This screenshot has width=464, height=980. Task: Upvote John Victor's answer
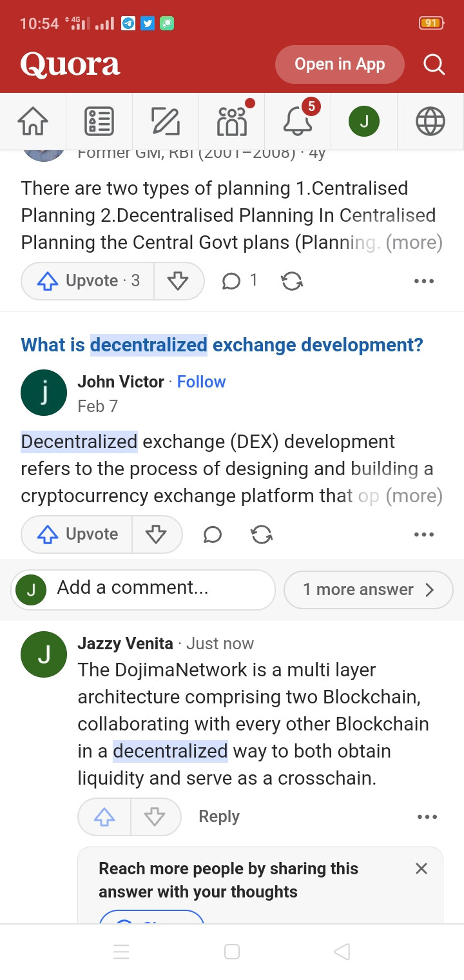[77, 534]
